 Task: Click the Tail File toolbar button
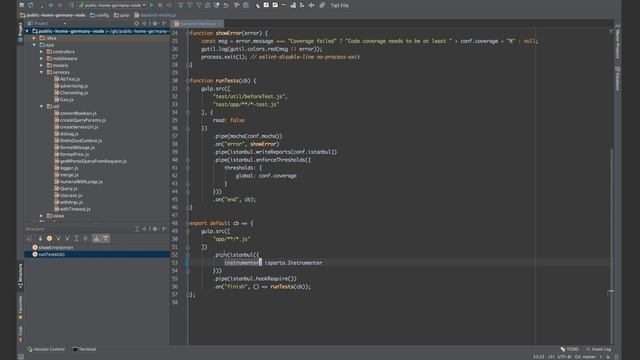coord(340,5)
